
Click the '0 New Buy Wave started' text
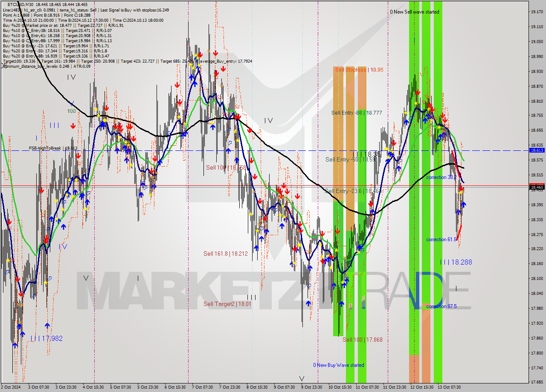point(339,365)
